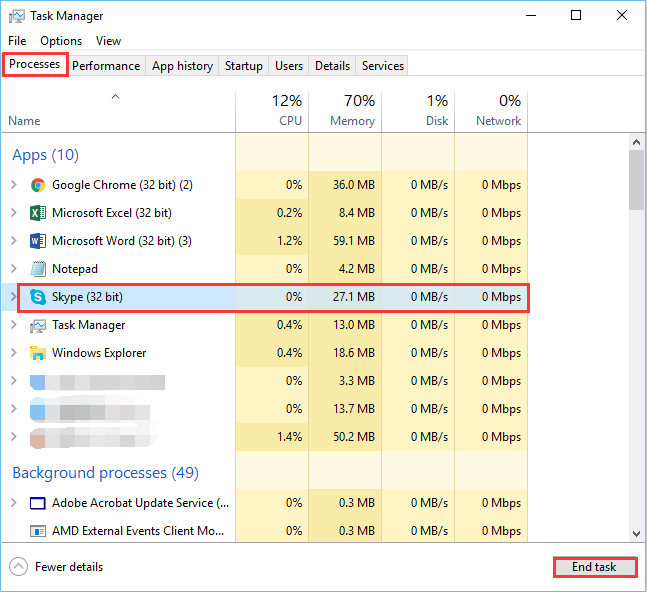Expand the Microsoft Word process group
This screenshot has height=592, width=647.
[x=14, y=241]
